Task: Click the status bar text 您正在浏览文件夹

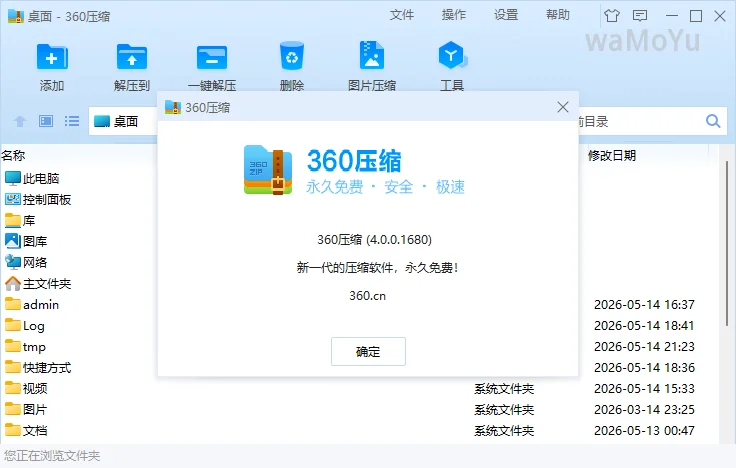Action: tap(52, 456)
